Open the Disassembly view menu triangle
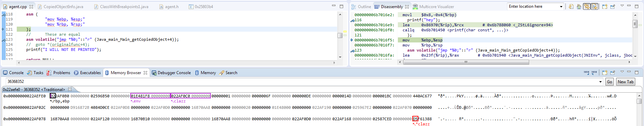Viewport: 644px width, 126px height. click(x=622, y=6)
